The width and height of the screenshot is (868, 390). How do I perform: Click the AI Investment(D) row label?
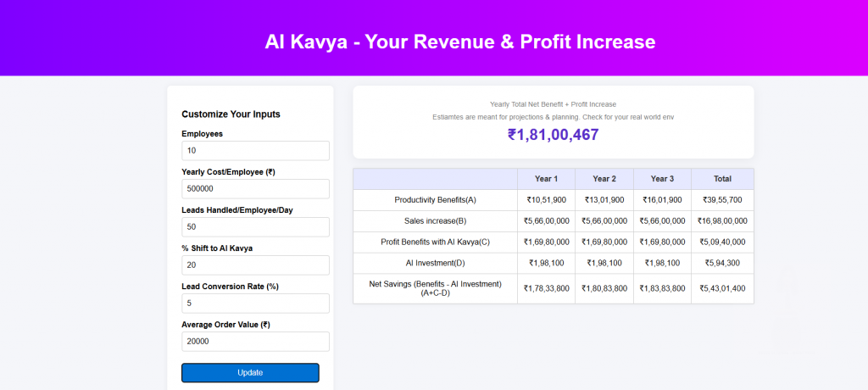point(435,263)
